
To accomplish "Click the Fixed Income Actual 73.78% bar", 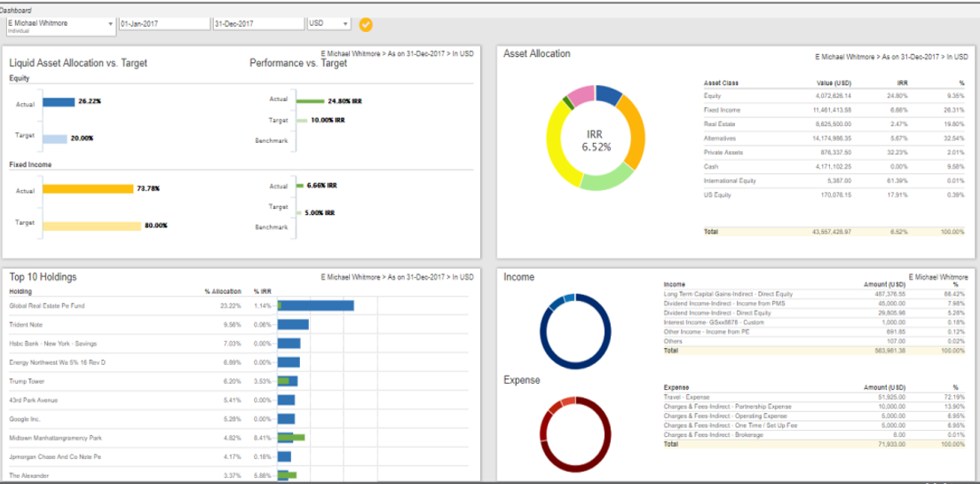I will coord(87,188).
